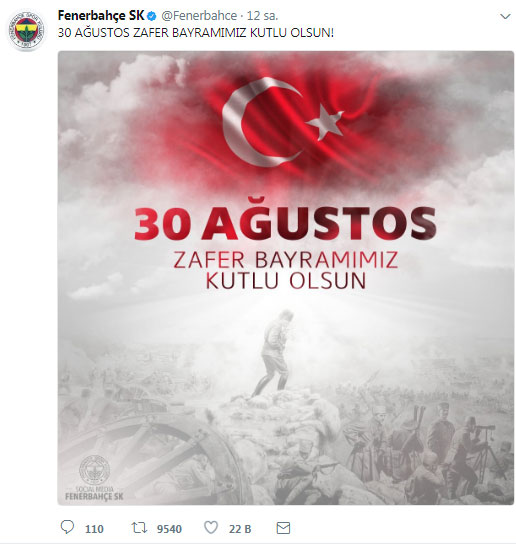View the 110 replies count

(94, 529)
